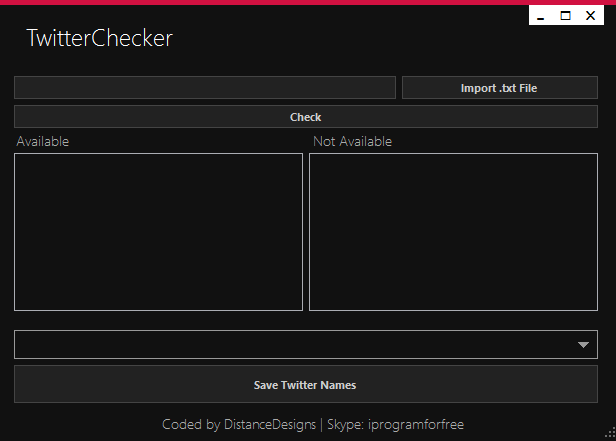
Task: Start the Check button
Action: [x=306, y=117]
